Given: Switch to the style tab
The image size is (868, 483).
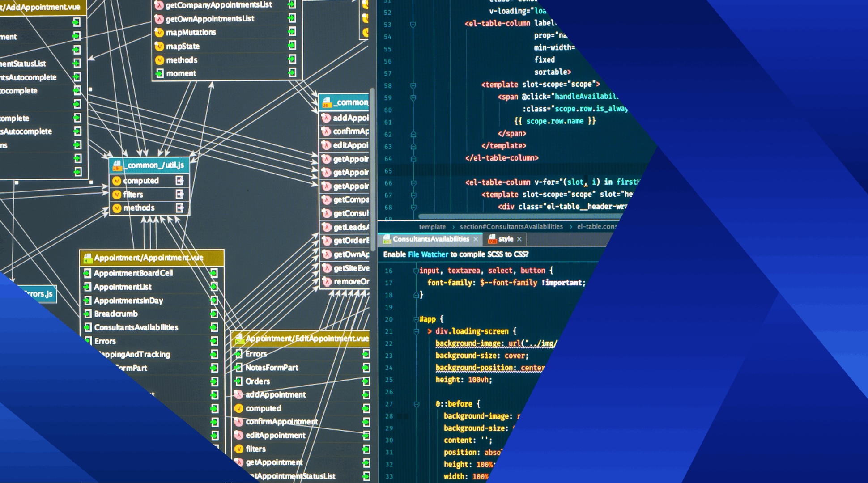Looking at the screenshot, I should coord(506,239).
